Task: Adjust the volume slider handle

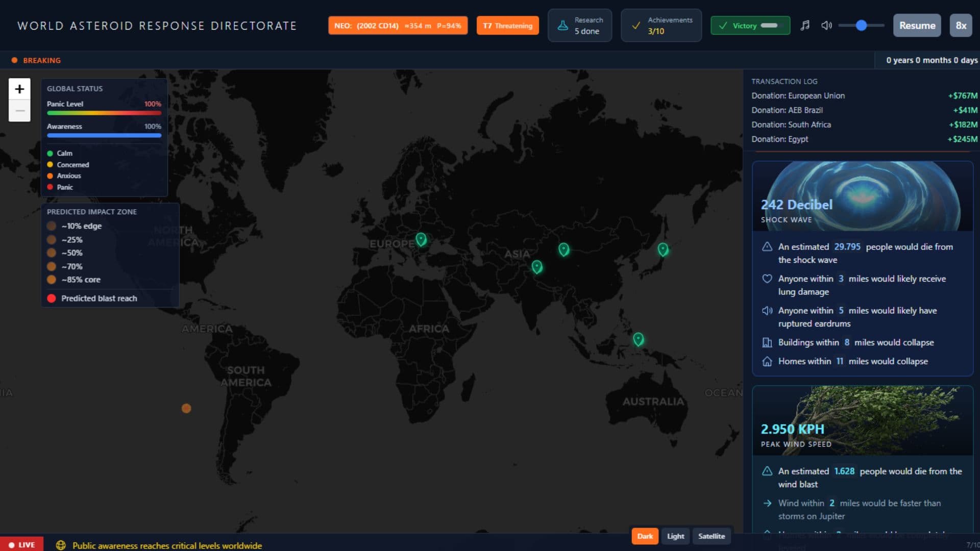Action: [x=861, y=26]
